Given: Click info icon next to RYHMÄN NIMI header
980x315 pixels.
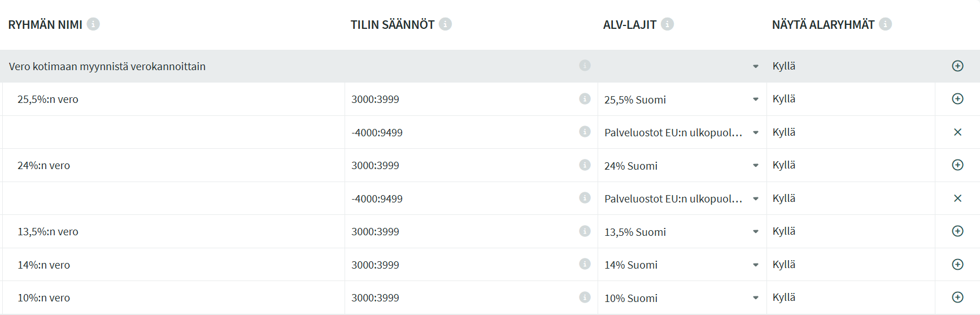Looking at the screenshot, I should [93, 24].
